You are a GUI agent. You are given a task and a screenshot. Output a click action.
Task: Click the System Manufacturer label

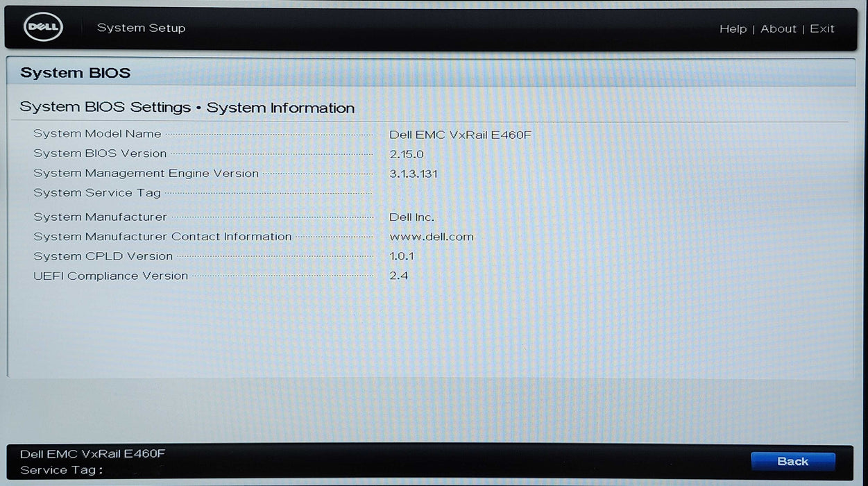coord(100,217)
